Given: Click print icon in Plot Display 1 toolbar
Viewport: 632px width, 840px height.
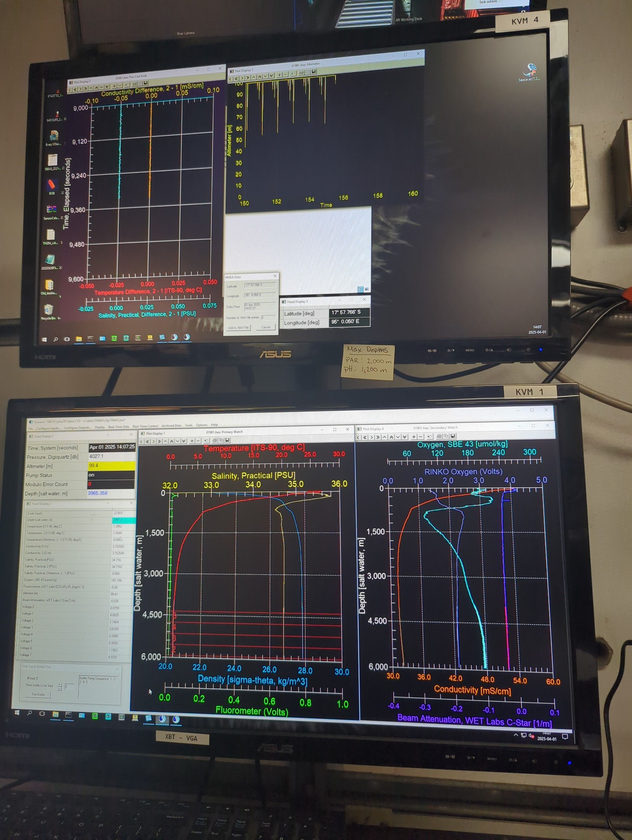Looking at the screenshot, I should click(215, 441).
